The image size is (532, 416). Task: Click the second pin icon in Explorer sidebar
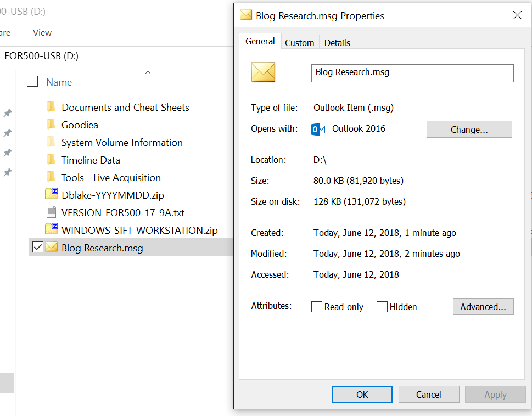coord(8,133)
